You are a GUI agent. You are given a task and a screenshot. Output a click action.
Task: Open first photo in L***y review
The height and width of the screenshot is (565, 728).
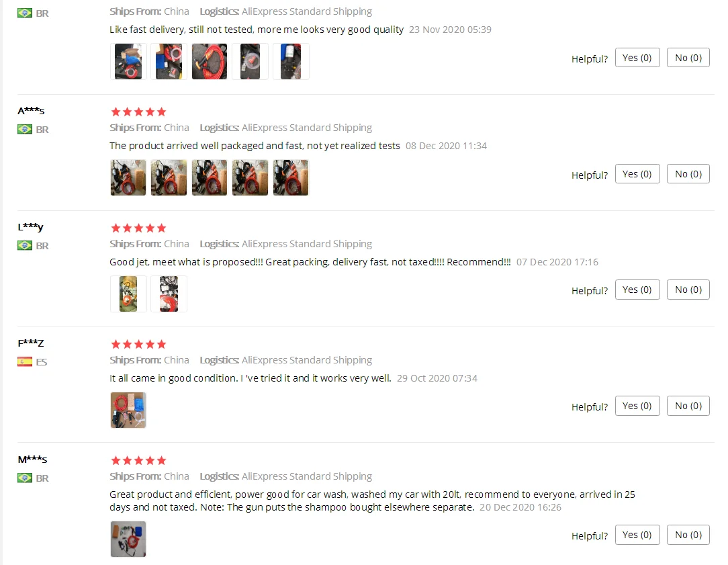coord(128,294)
